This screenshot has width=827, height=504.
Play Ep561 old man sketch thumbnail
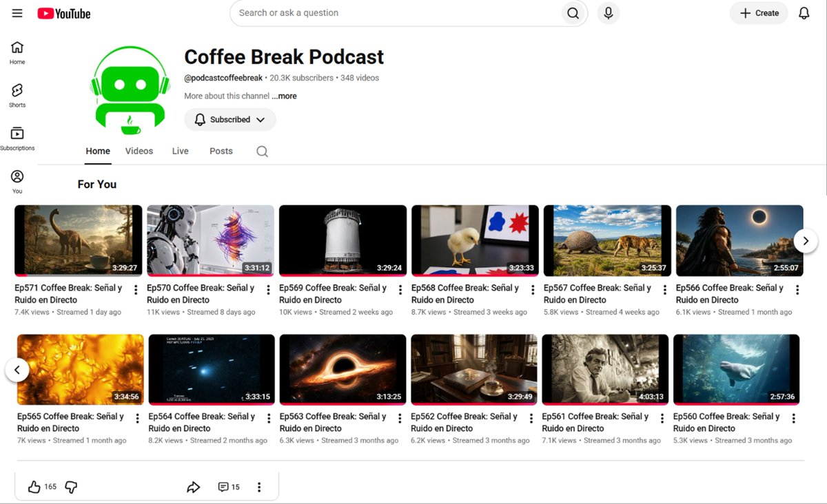[606, 370]
